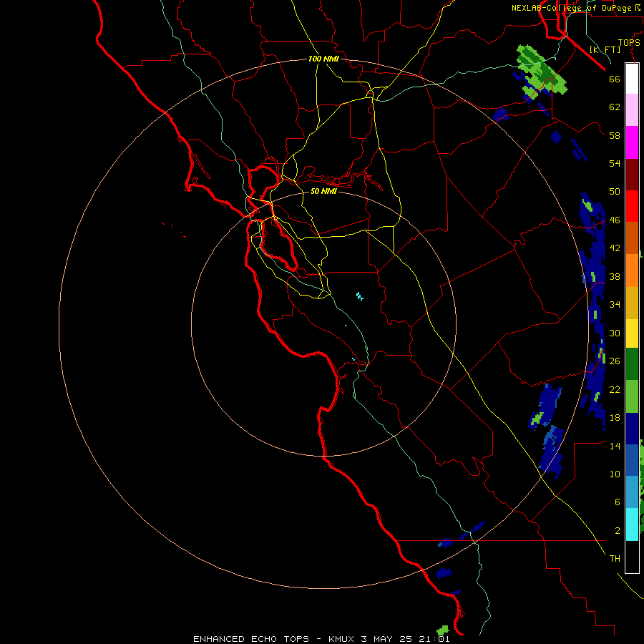Click the yellow legend swatch
Image resolution: width=644 pixels, height=644 pixels.
(x=632, y=333)
